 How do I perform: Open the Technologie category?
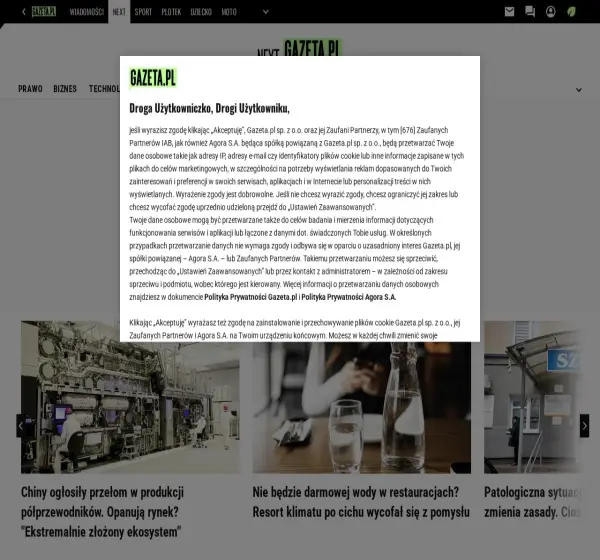point(104,89)
